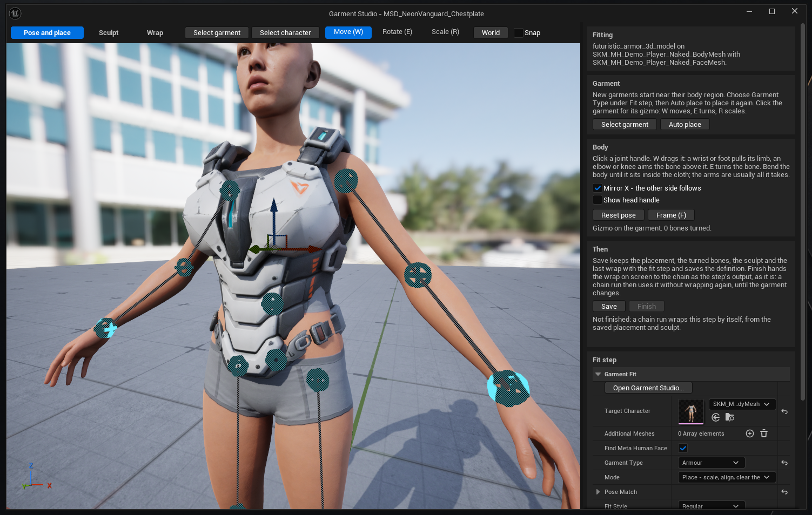
Task: Collapse the Garment Fit section
Action: tap(598, 374)
